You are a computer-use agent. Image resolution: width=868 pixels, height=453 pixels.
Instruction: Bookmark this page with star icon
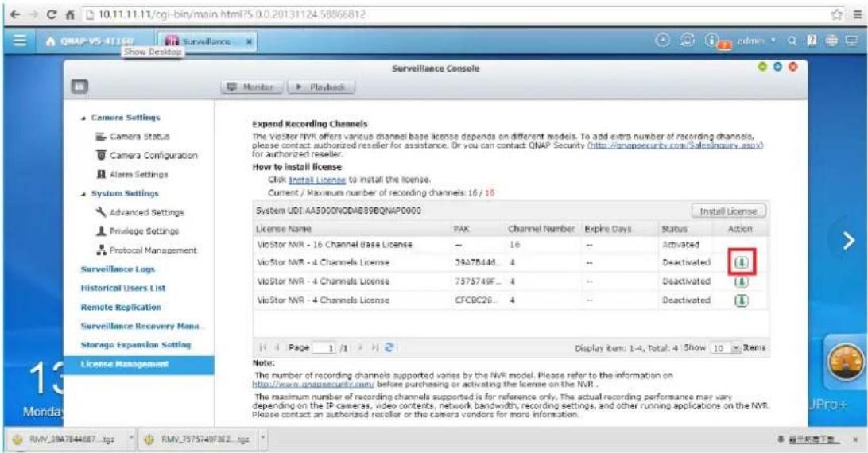pos(836,15)
